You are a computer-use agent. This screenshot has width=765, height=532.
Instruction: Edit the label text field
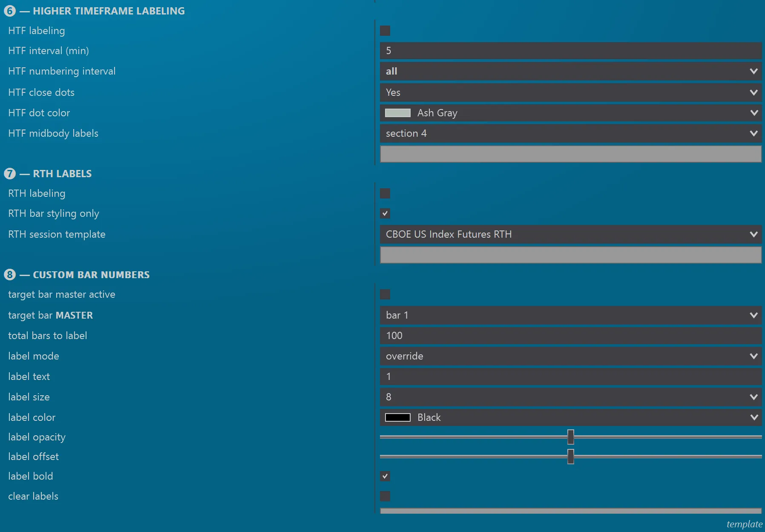pos(571,377)
